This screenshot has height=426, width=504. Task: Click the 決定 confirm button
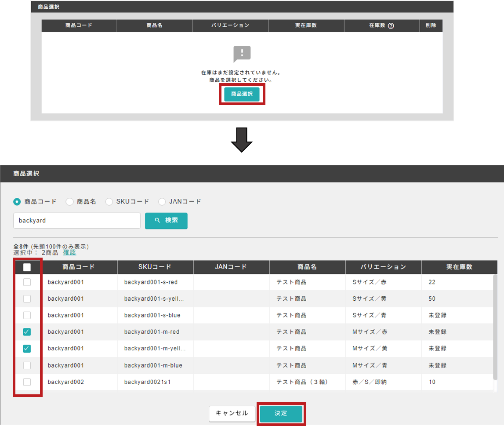tap(281, 413)
